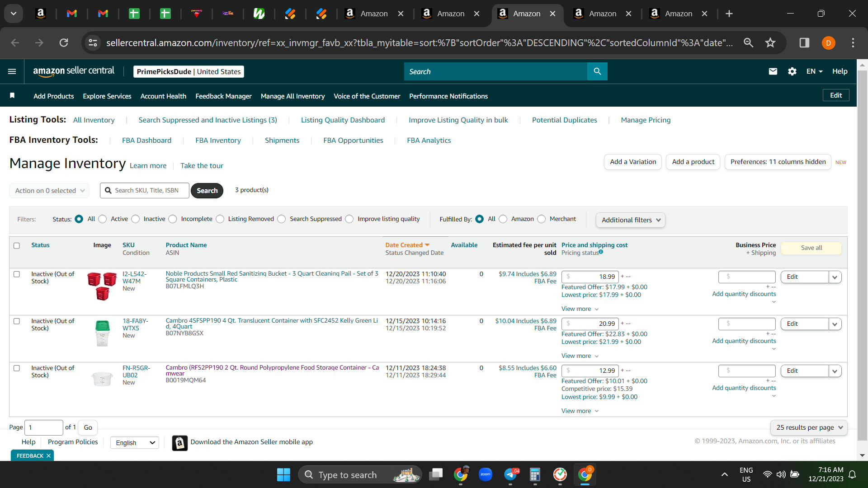868x488 pixels.
Task: Close the FEEDBACK tab with its X
Action: click(48, 456)
